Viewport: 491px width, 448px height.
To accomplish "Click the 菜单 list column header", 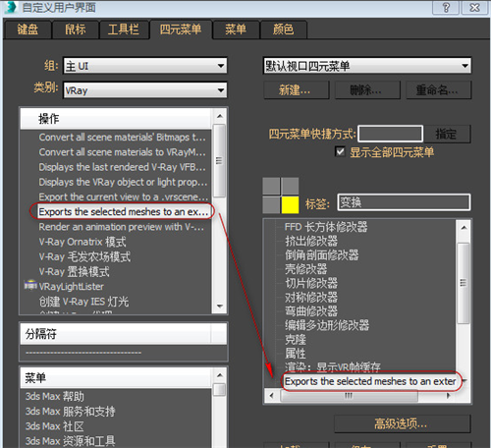I will coord(116,377).
